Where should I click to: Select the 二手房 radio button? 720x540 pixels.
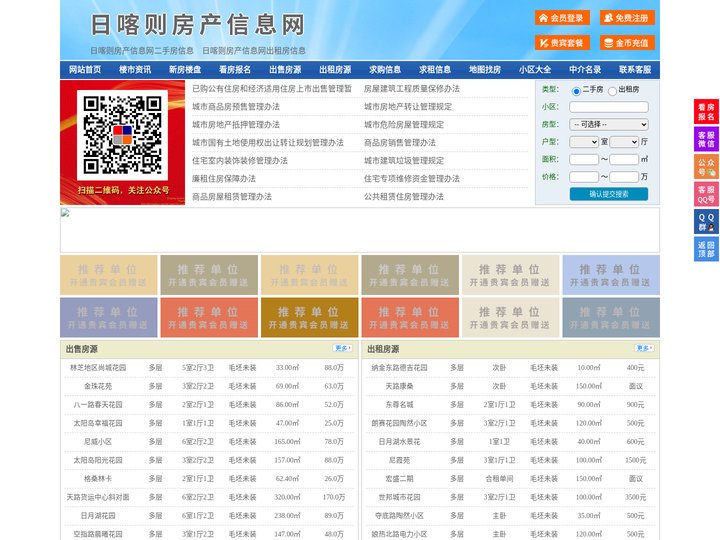pos(576,91)
